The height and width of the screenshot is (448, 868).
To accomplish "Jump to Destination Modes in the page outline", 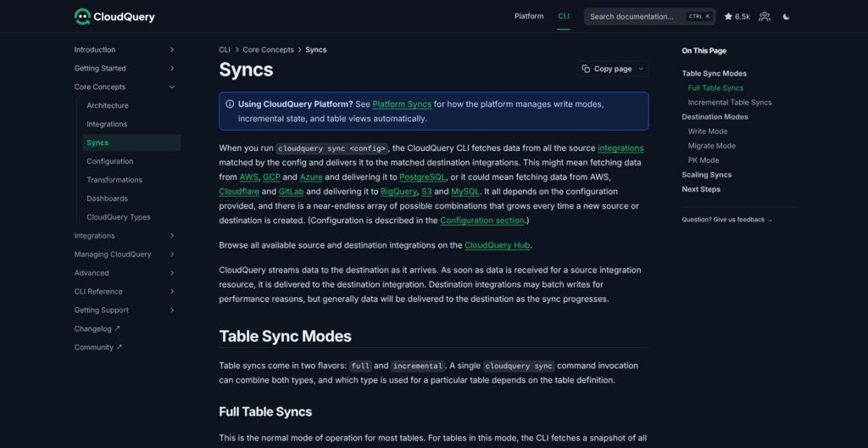I will (x=715, y=116).
